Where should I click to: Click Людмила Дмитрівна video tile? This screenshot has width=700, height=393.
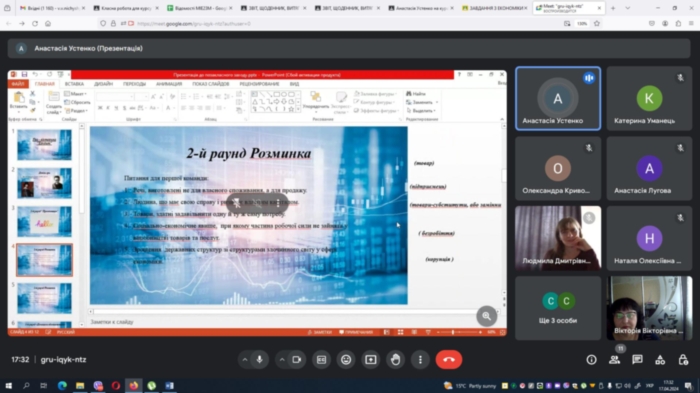pyautogui.click(x=558, y=238)
